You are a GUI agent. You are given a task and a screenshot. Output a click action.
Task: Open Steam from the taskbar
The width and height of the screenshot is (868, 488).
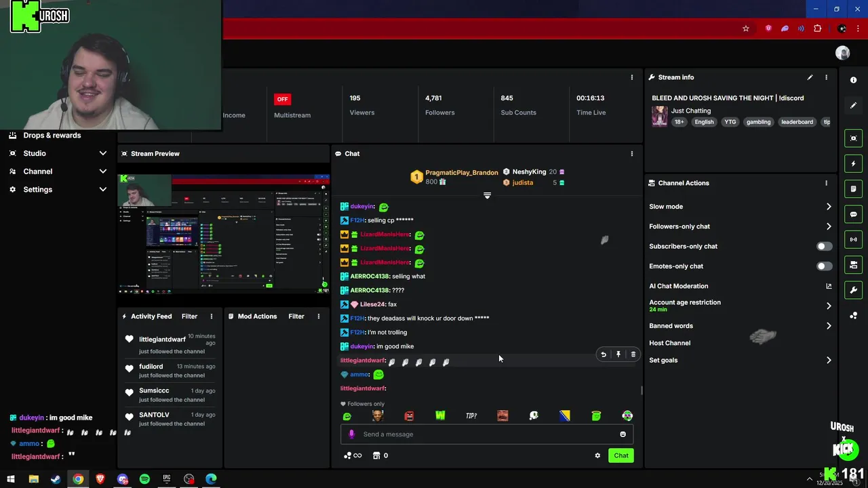(56, 479)
